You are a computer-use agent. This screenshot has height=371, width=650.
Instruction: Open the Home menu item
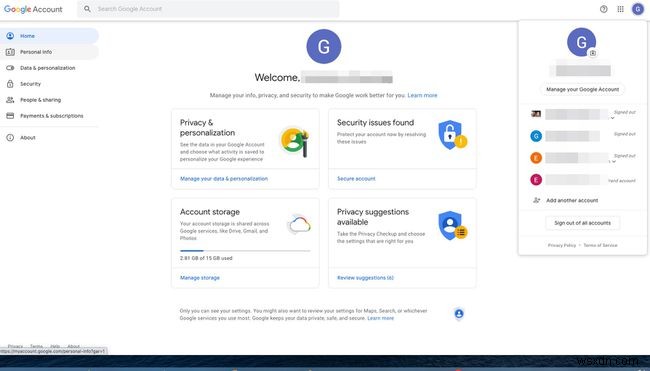pos(50,36)
